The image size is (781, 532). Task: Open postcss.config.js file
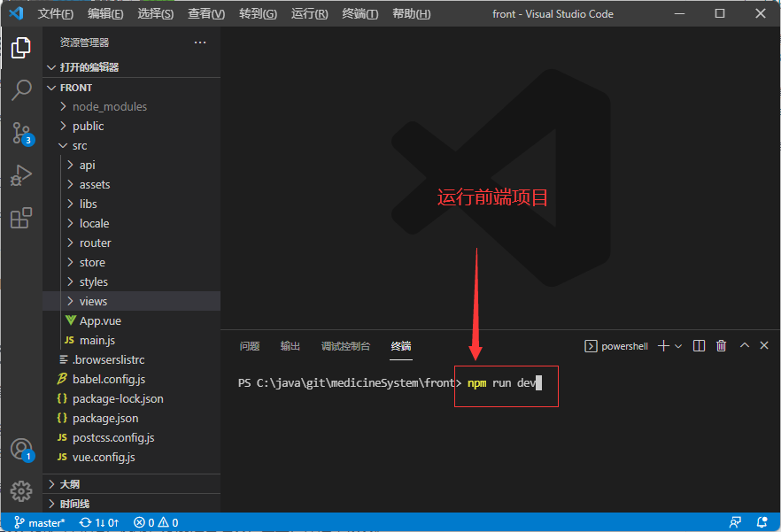coord(131,437)
